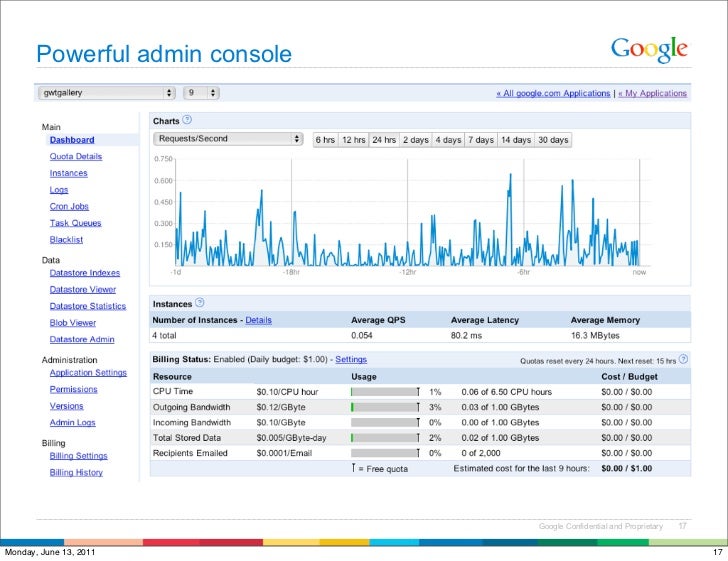View Admin Logs
728x561 pixels.
coord(72,423)
